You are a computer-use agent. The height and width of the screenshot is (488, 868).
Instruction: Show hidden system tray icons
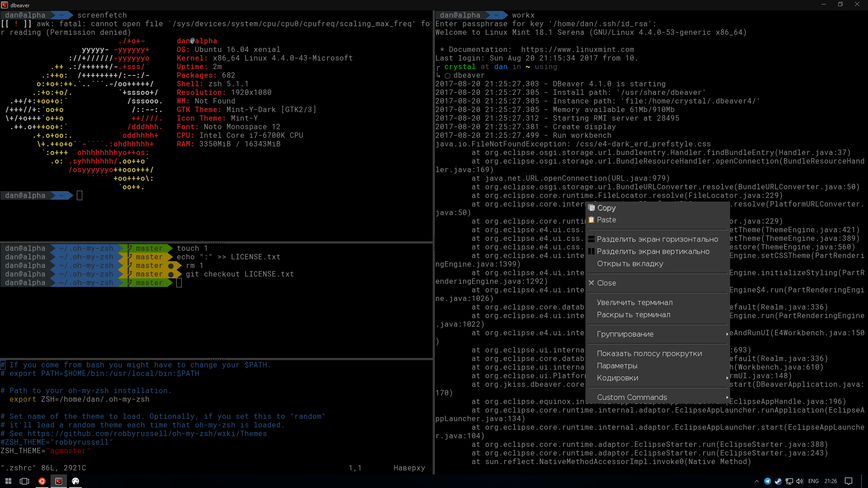[x=757, y=481]
